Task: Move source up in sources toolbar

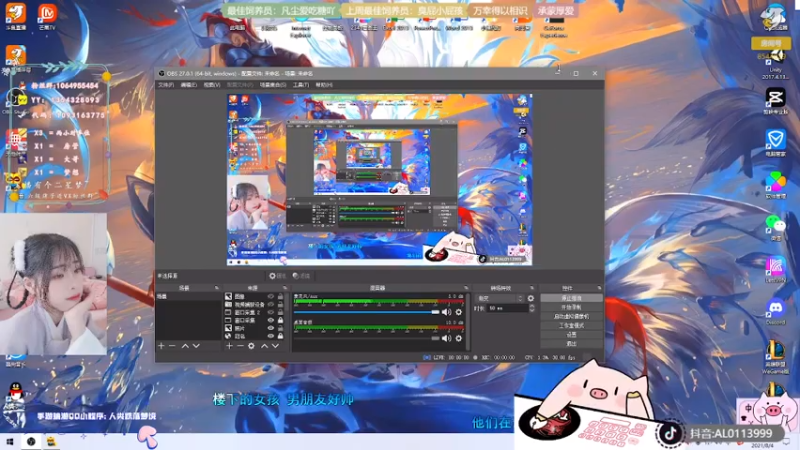Action: tap(264, 346)
